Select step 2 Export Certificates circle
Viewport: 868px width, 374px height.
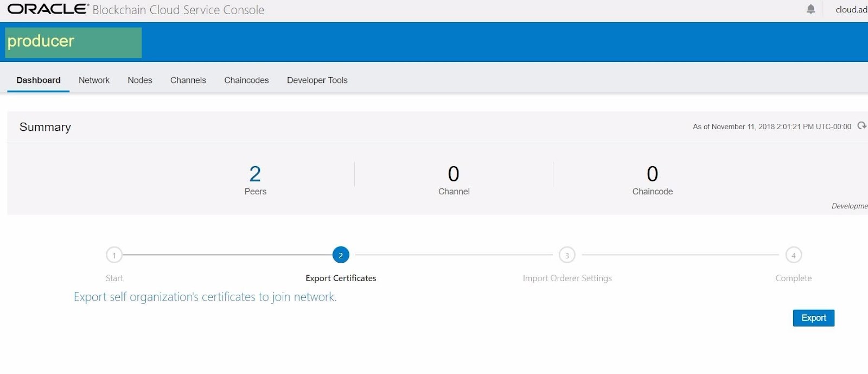click(x=341, y=255)
